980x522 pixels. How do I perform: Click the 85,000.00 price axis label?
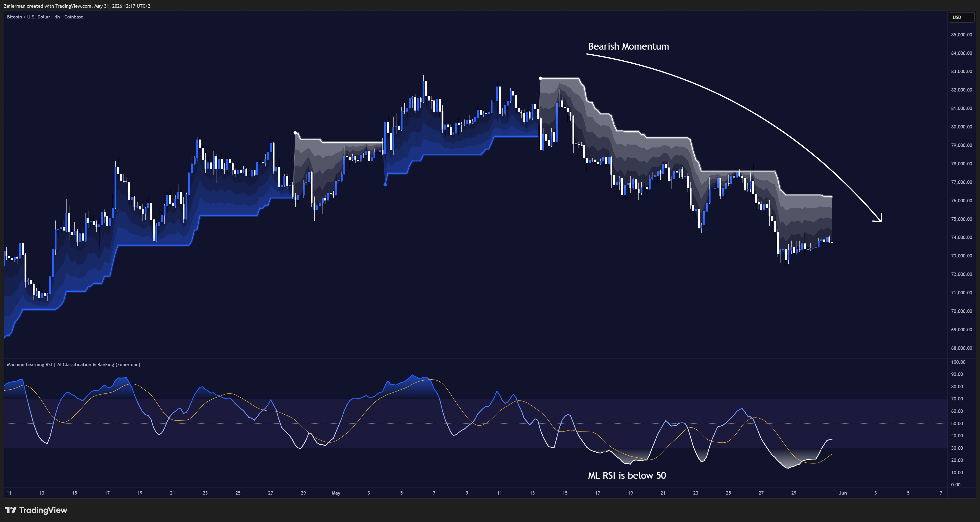[x=961, y=35]
